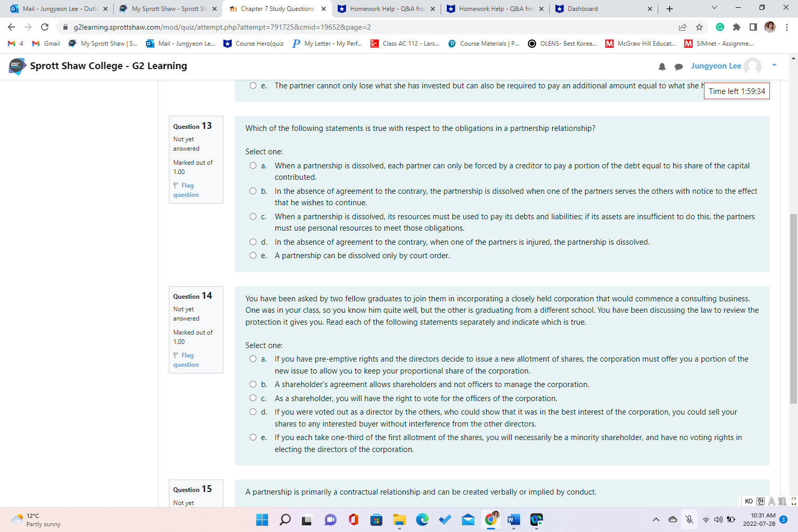Screen dimensions: 798x532
Task: Select answer c for Question 13
Action: coord(252,216)
